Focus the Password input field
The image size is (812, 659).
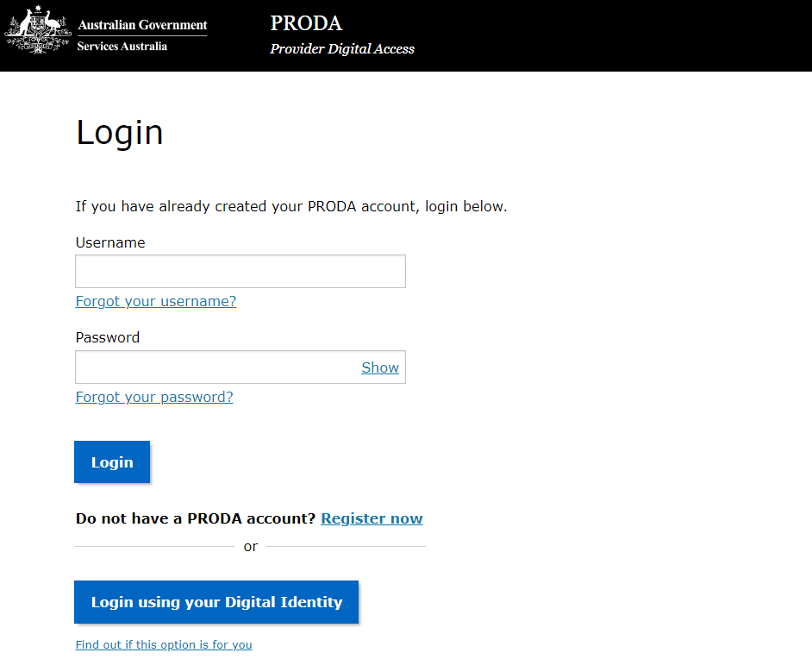point(215,367)
